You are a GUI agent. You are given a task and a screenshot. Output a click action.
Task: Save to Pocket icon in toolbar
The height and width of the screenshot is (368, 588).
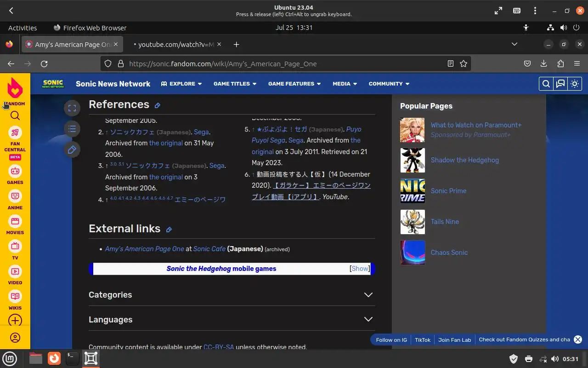(527, 64)
